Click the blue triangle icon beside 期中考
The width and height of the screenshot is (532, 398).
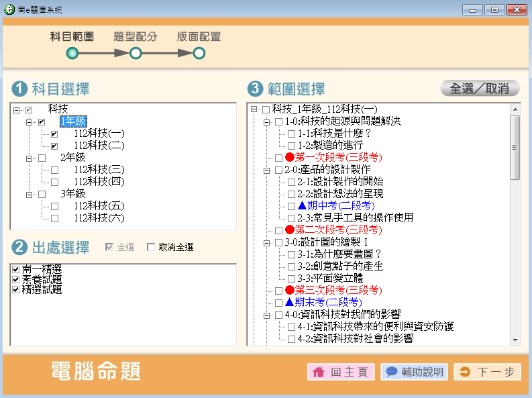coord(302,206)
